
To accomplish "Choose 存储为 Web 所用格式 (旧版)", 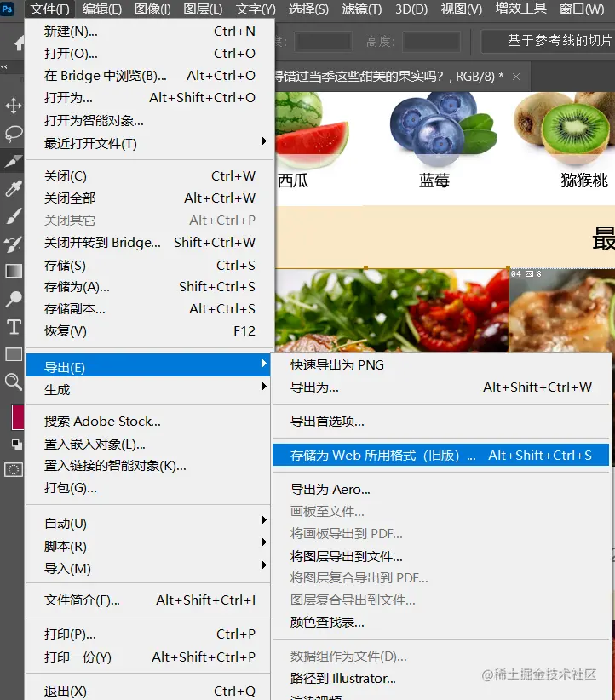I will (441, 455).
